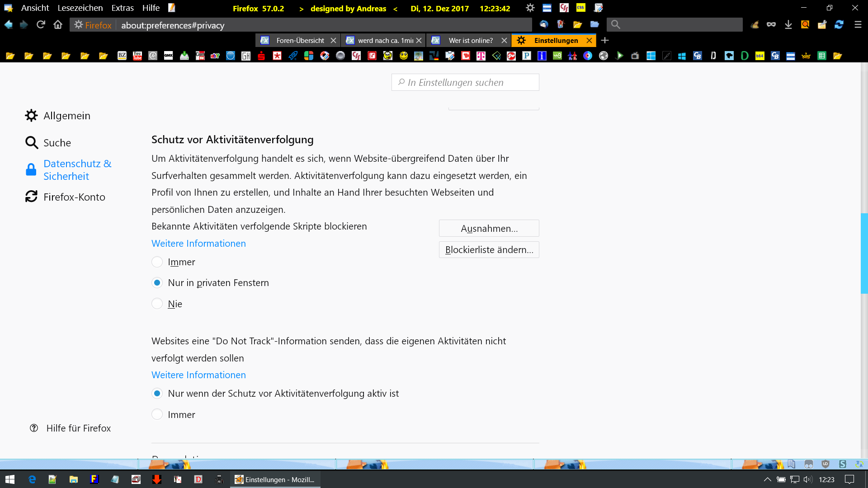
Task: Click the back navigation arrow
Action: click(x=8, y=25)
